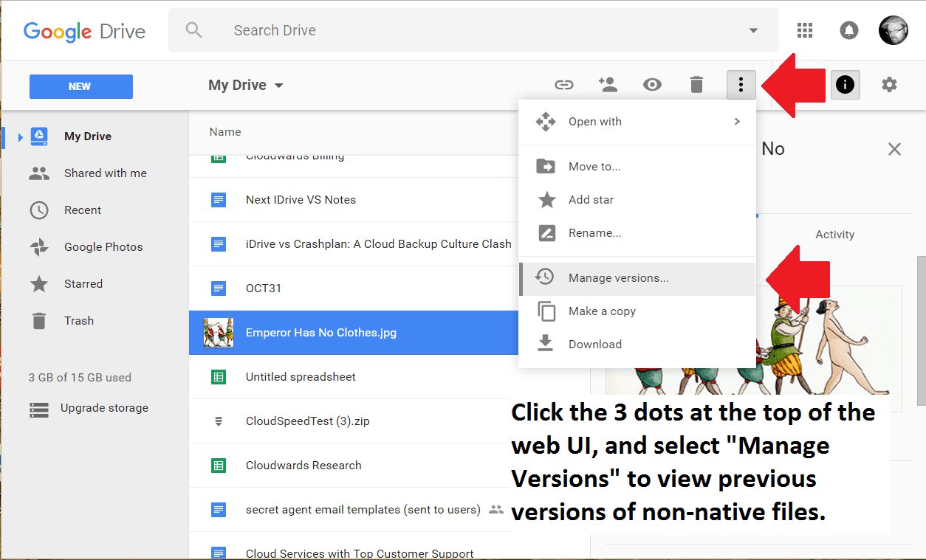Choose Add star from the menu
Viewport: 926px width, 560px height.
[x=637, y=200]
